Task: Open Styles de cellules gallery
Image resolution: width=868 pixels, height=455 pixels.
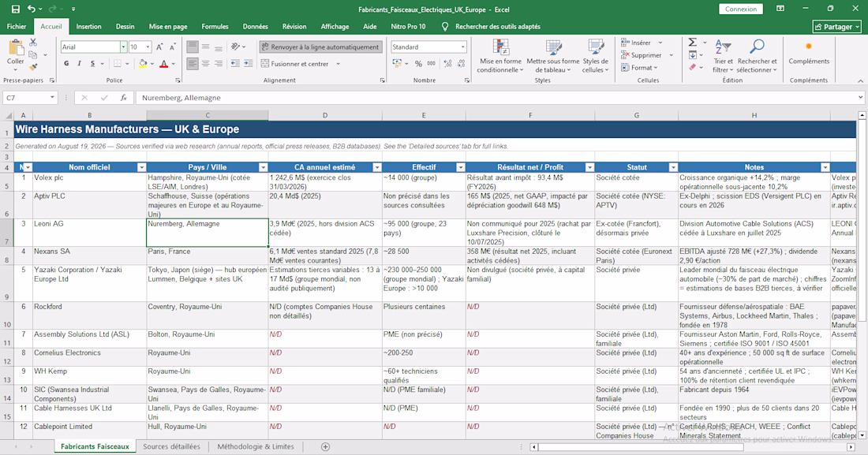Action: coord(595,56)
